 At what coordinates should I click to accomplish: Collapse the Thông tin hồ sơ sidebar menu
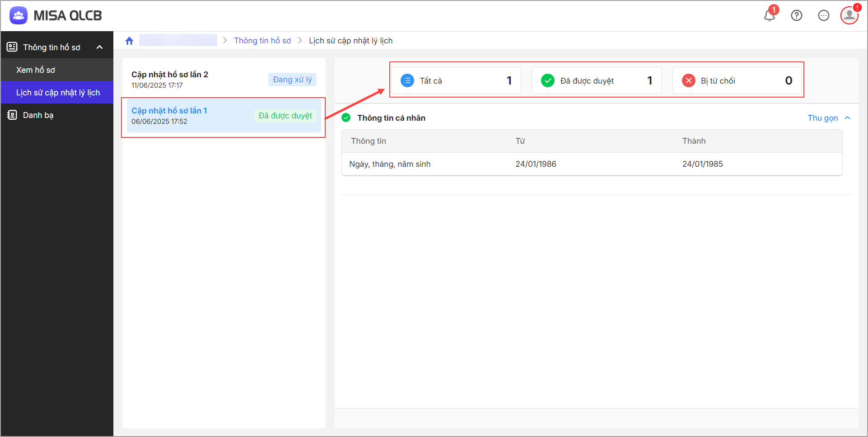tap(100, 47)
